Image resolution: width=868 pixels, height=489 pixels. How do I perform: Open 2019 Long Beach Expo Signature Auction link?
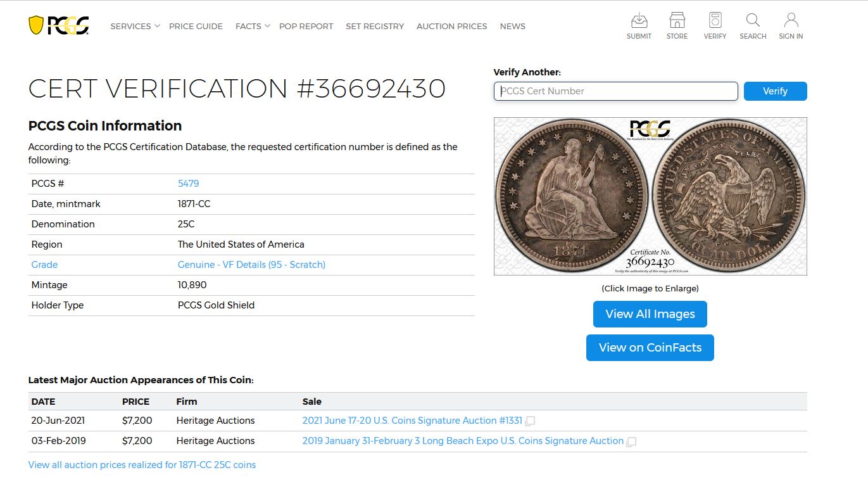point(463,441)
